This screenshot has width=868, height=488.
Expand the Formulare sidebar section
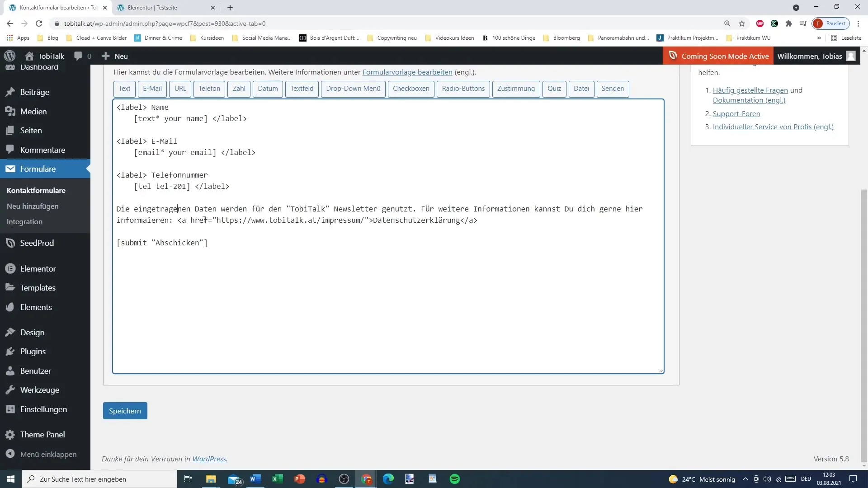[38, 169]
